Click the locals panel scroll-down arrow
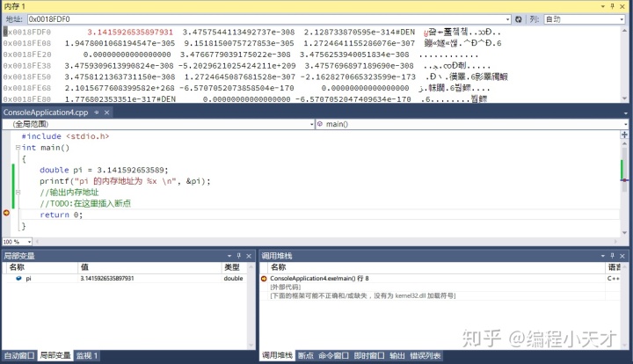This screenshot has width=633, height=364. [x=251, y=346]
